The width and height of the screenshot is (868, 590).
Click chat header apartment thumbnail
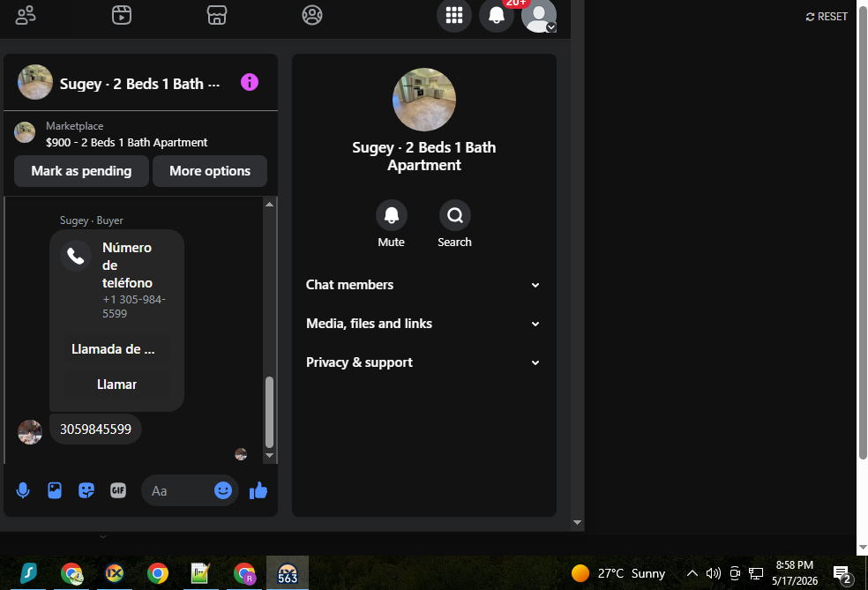click(x=35, y=82)
